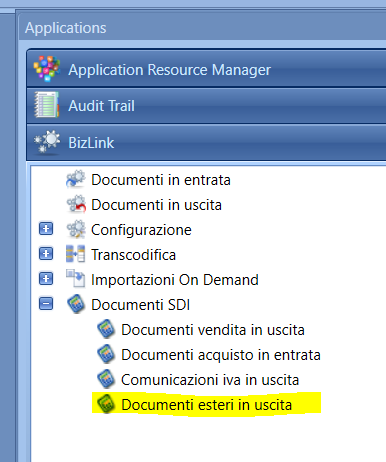
Task: Click the highlighted Documenti esteri in uscita icon
Action: pos(106,404)
